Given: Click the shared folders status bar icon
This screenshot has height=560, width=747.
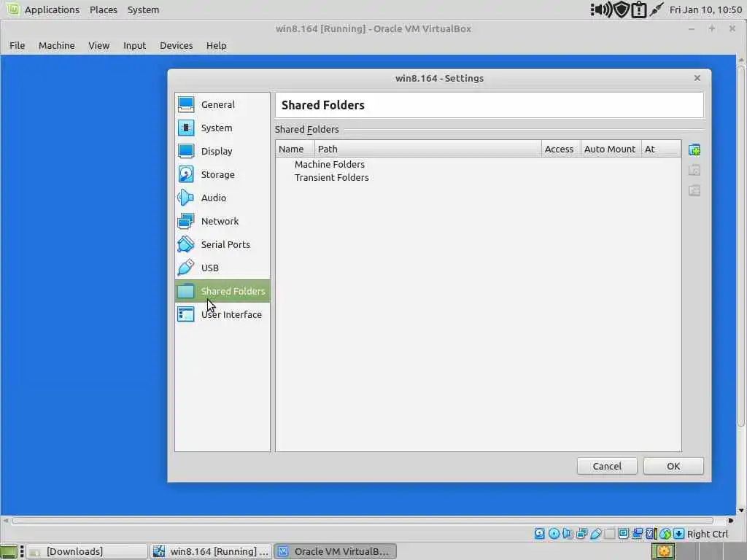Looking at the screenshot, I should point(609,534).
